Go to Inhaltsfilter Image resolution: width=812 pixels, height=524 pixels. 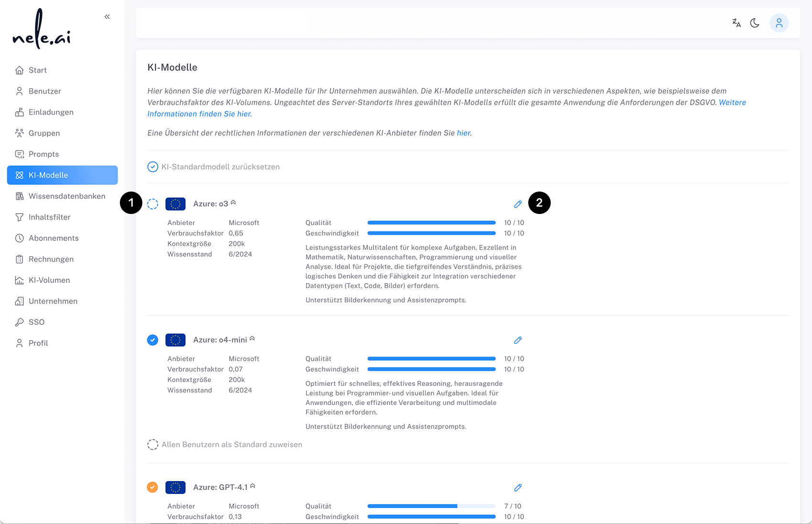click(62, 217)
